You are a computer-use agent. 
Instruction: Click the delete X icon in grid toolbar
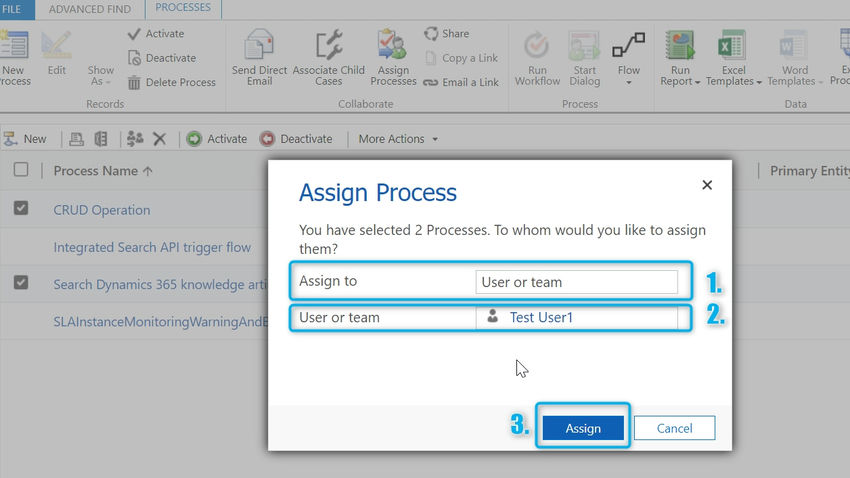pyautogui.click(x=159, y=139)
